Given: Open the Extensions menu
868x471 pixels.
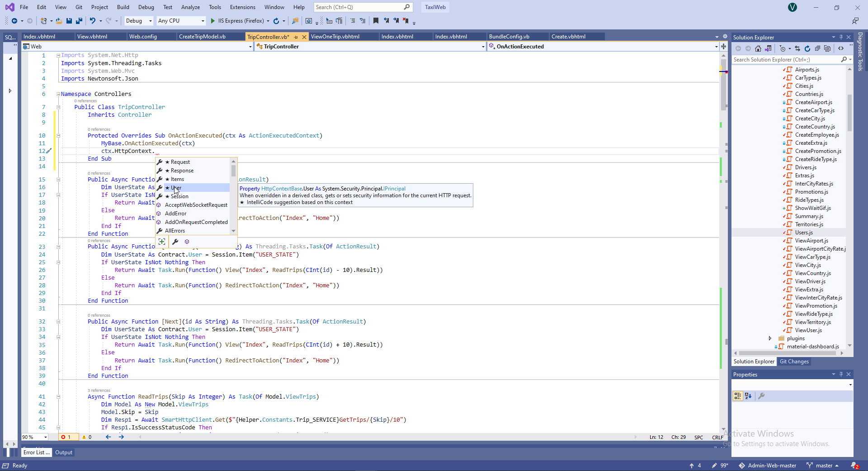Looking at the screenshot, I should 243,7.
